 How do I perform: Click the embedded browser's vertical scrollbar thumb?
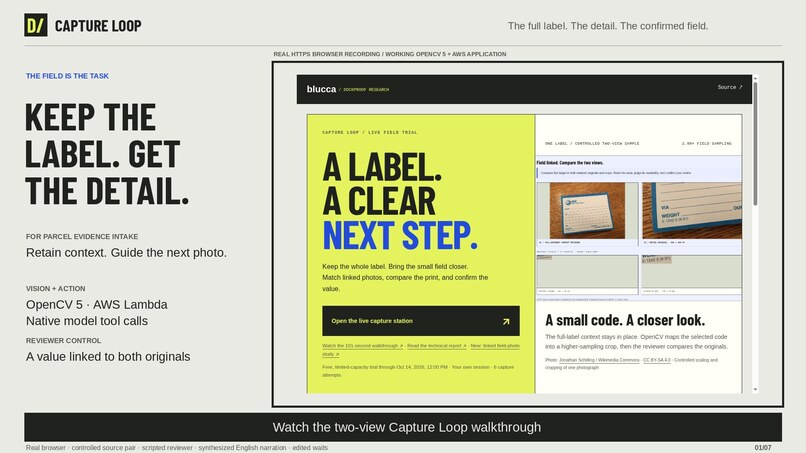(755, 144)
